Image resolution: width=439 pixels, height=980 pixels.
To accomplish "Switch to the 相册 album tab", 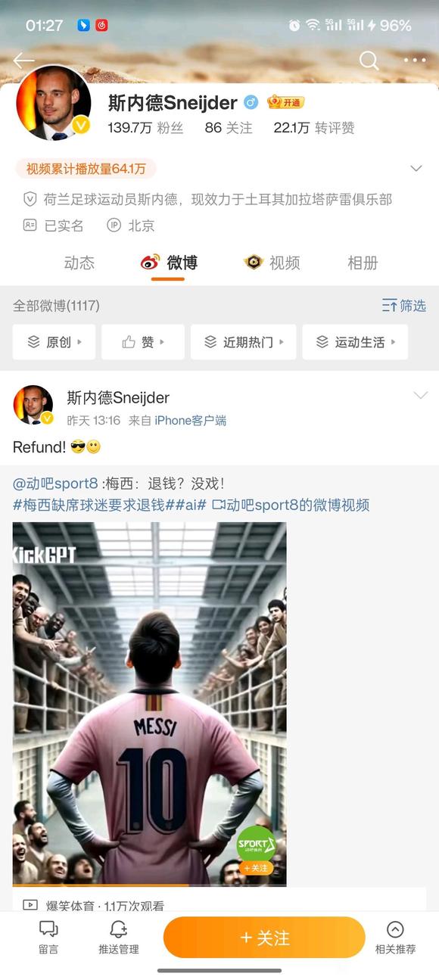I will click(x=363, y=263).
